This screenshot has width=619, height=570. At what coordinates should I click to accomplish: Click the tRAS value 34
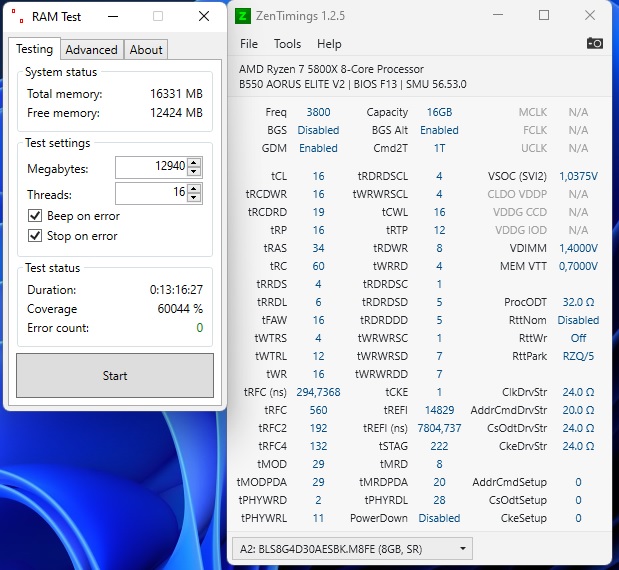(x=318, y=248)
